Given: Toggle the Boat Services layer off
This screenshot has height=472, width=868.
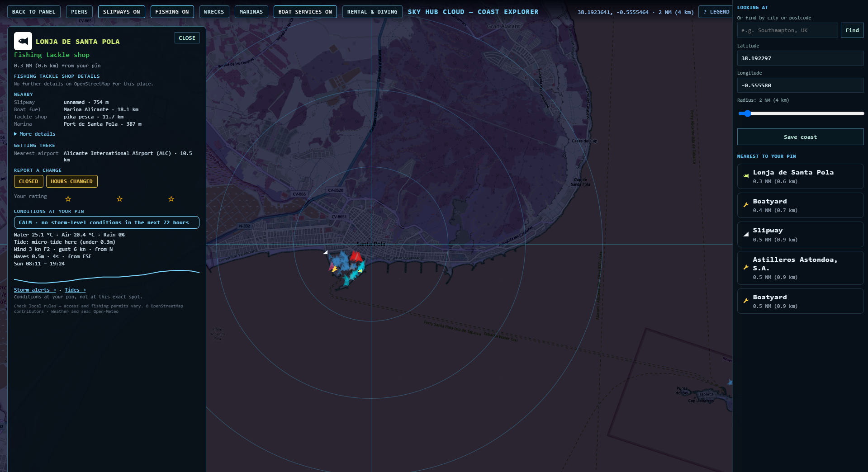Looking at the screenshot, I should 305,12.
